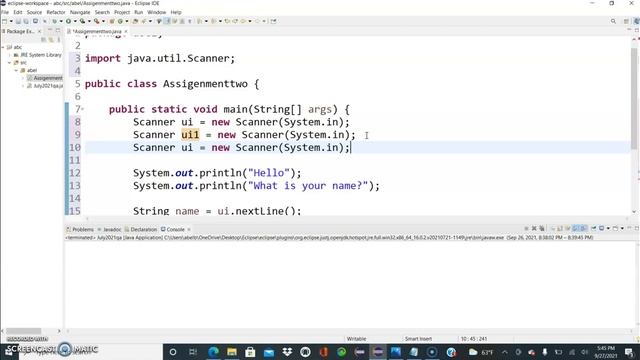Click the New Java Class icon
The height and width of the screenshot is (360, 640).
(x=120, y=21)
